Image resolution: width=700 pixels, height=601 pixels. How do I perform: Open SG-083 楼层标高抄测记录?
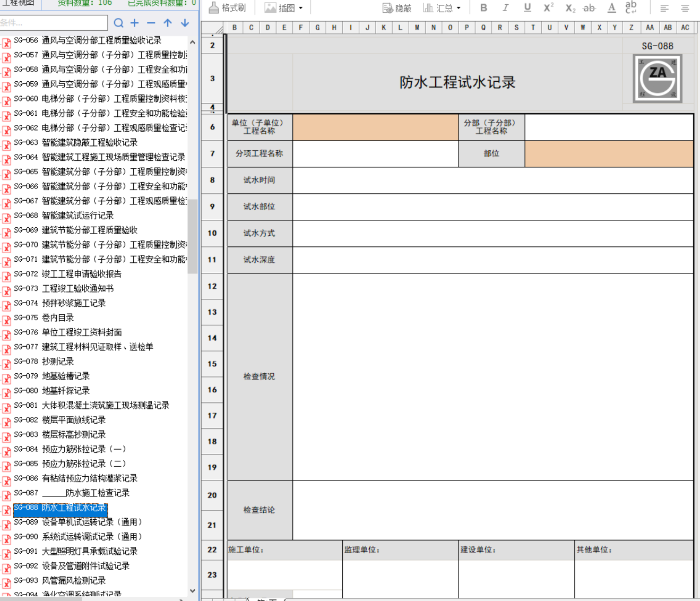click(x=59, y=434)
